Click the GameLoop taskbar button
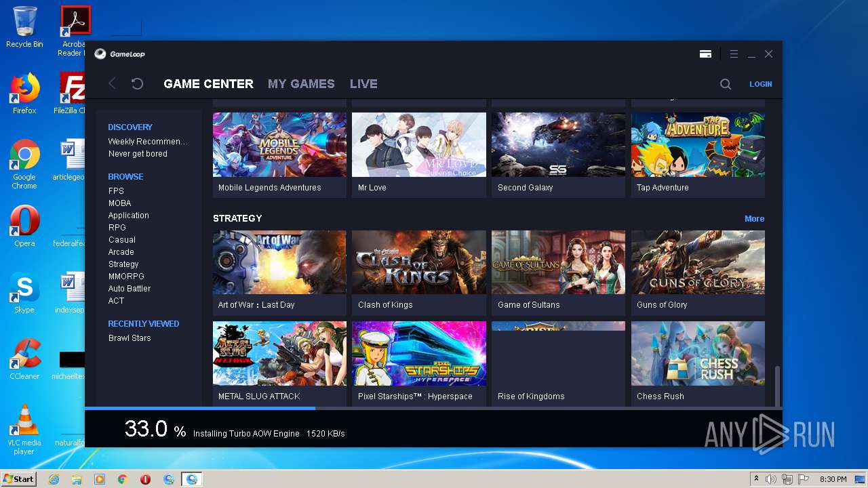This screenshot has width=868, height=488. click(x=192, y=479)
